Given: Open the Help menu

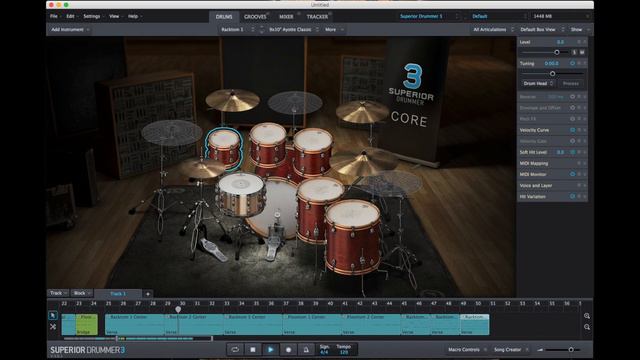Looking at the screenshot, I should click(133, 16).
